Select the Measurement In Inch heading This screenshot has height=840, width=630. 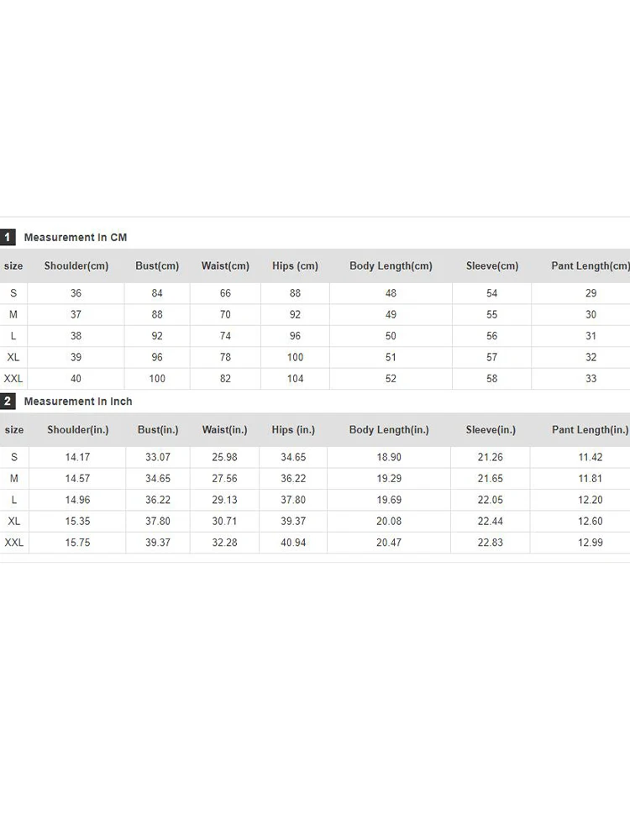click(x=78, y=402)
